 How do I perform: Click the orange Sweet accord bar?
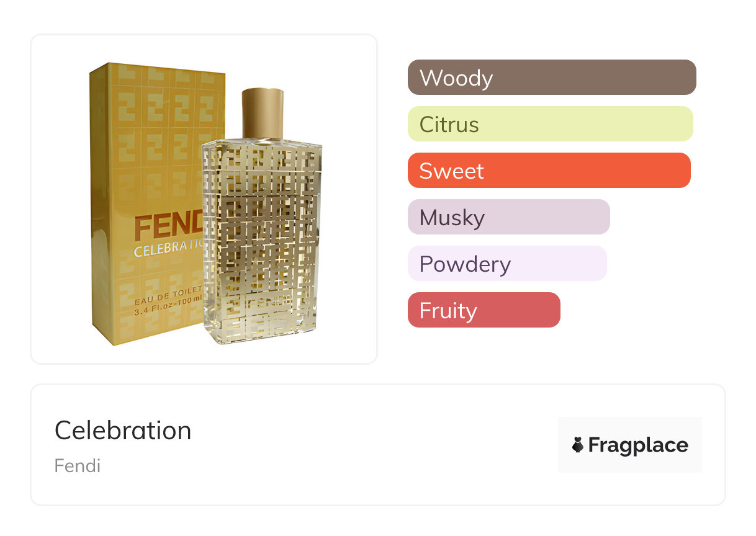click(549, 171)
